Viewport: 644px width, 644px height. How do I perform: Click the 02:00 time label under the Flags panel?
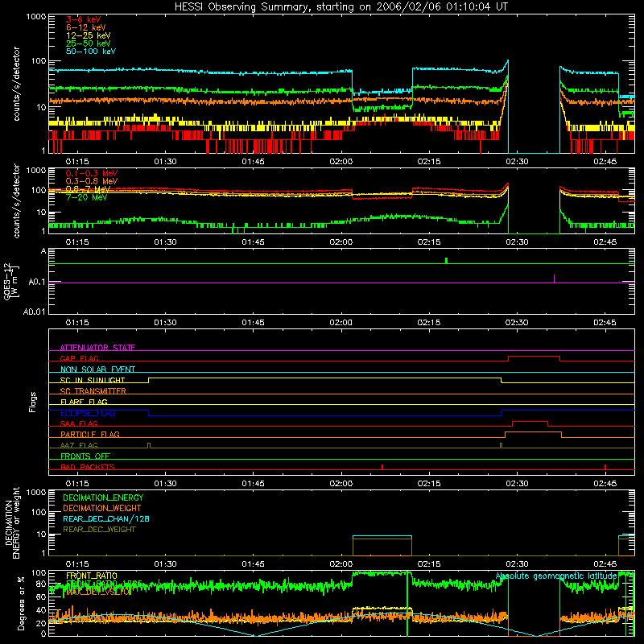[341, 484]
